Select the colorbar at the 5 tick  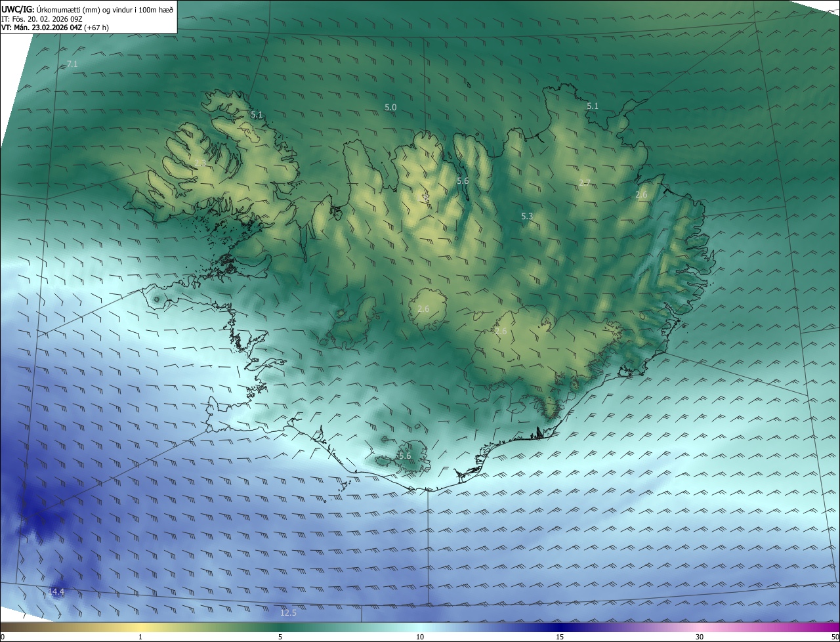click(280, 628)
